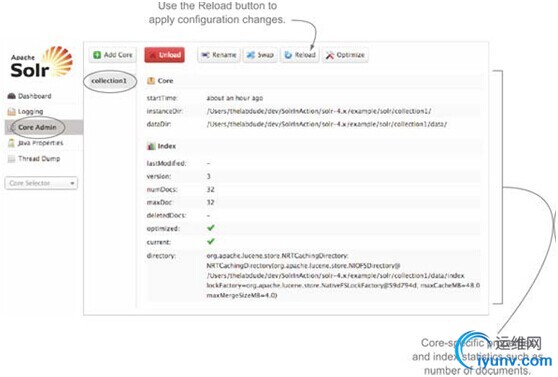Rename the core
The height and width of the screenshot is (377, 558).
[x=219, y=55]
